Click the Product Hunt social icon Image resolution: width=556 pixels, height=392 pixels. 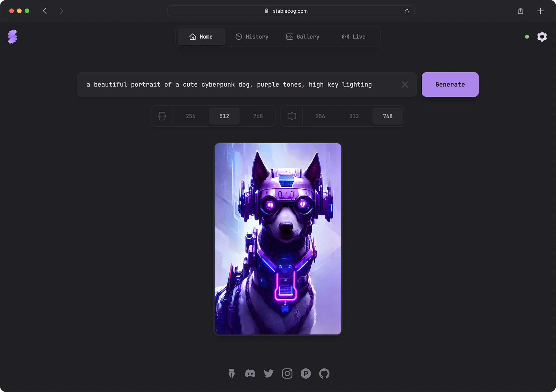click(x=306, y=373)
